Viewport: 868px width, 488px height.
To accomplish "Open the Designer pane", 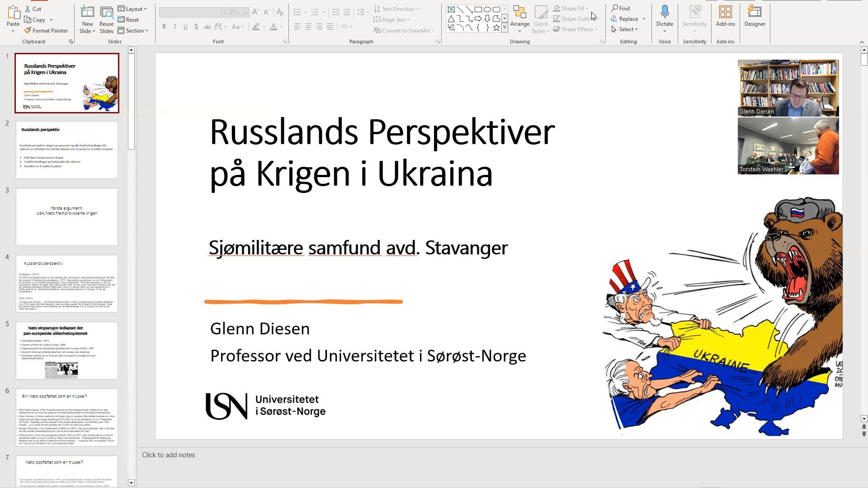I will [x=755, y=16].
